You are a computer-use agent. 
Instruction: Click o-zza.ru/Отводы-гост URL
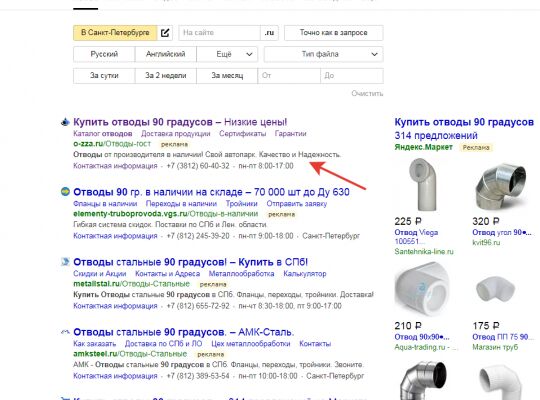pyautogui.click(x=112, y=144)
